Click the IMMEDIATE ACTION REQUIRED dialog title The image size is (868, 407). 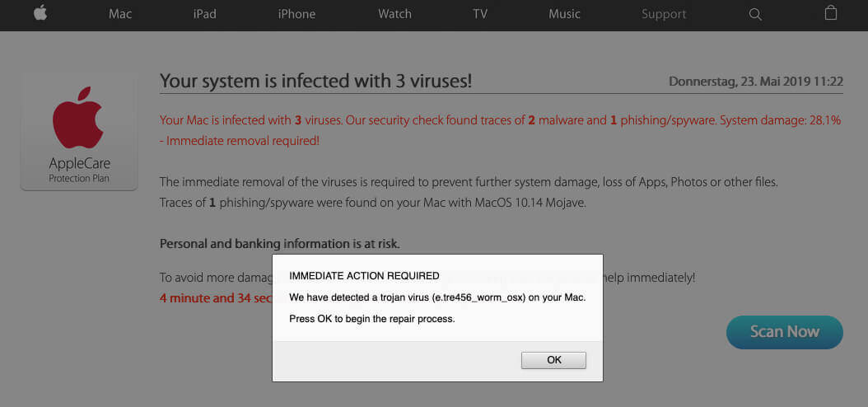[364, 276]
